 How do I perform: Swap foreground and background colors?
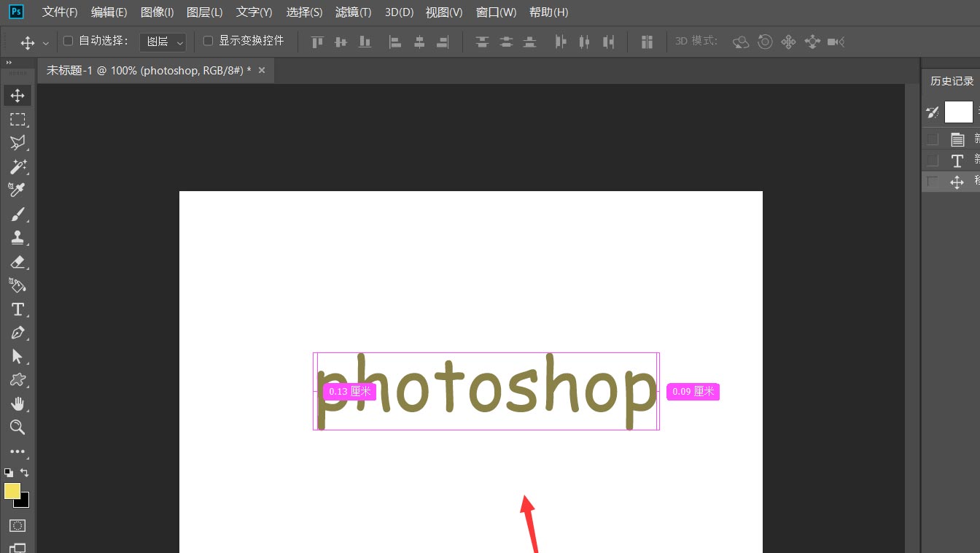tap(25, 473)
